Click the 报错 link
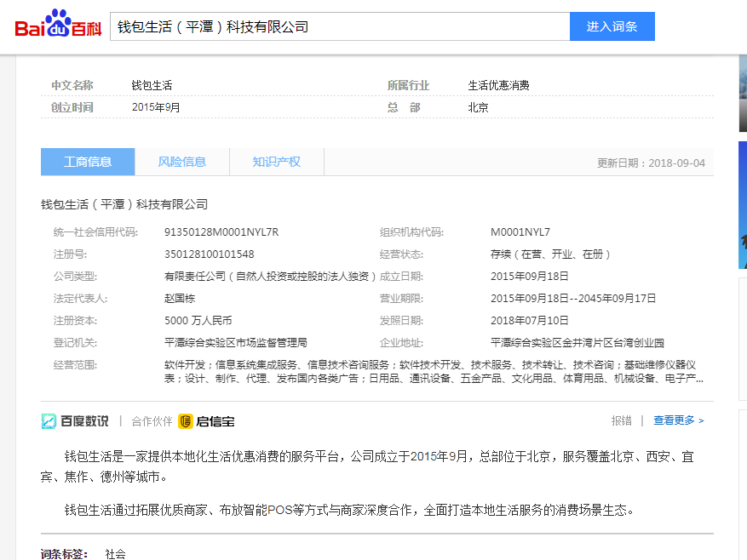The image size is (747, 560). [621, 420]
